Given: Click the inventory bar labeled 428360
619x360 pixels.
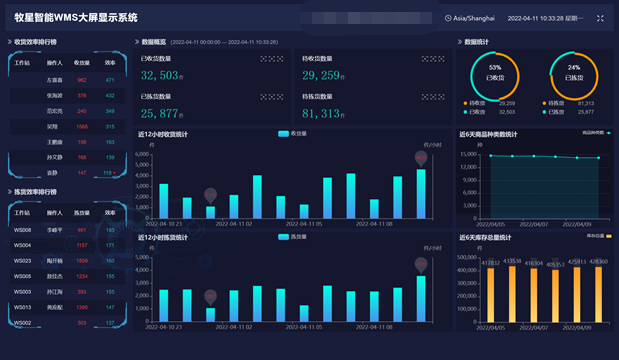Looking at the screenshot, I should (598, 294).
